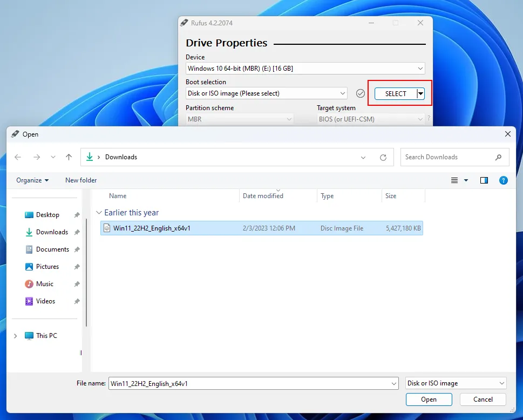Collapse the Earlier this year group

(99, 213)
